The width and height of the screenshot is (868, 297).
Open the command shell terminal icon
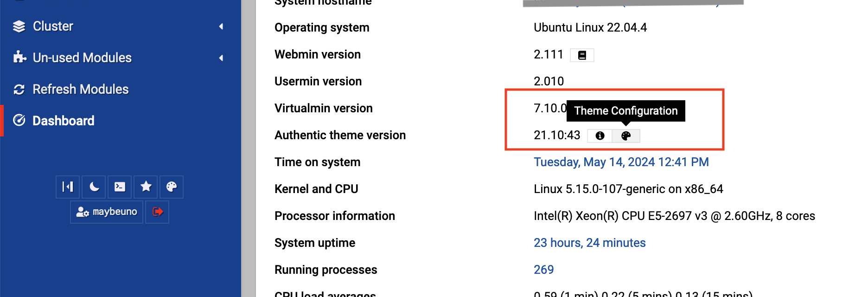coord(120,187)
